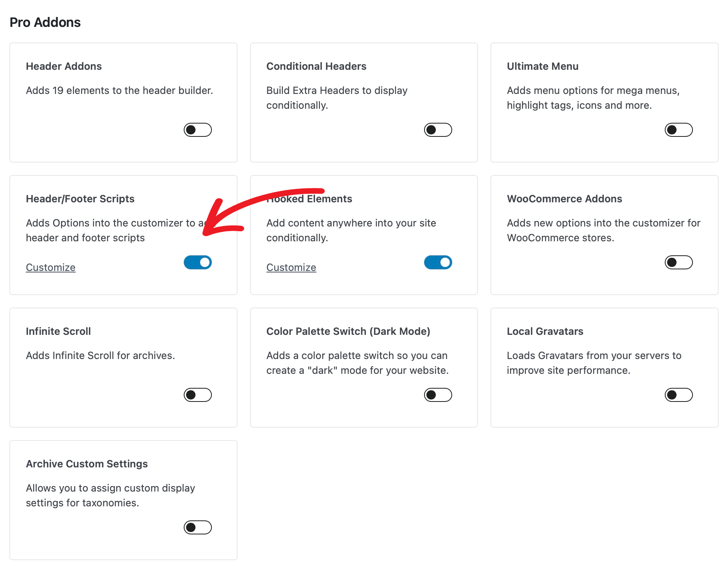Open Customize for Header/Footer Scripts

coord(50,267)
